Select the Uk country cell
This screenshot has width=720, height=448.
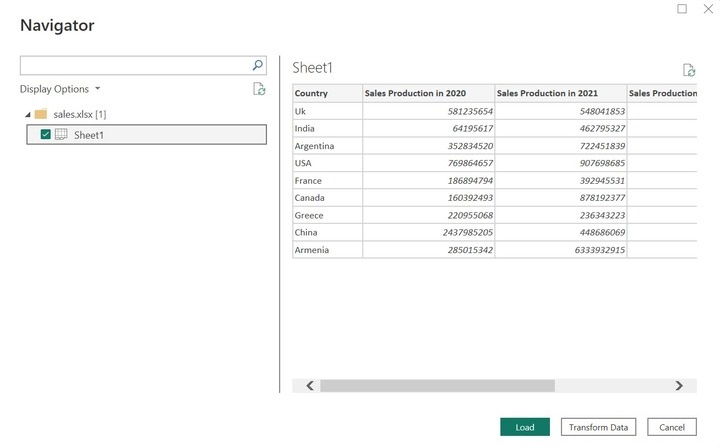coord(327,111)
